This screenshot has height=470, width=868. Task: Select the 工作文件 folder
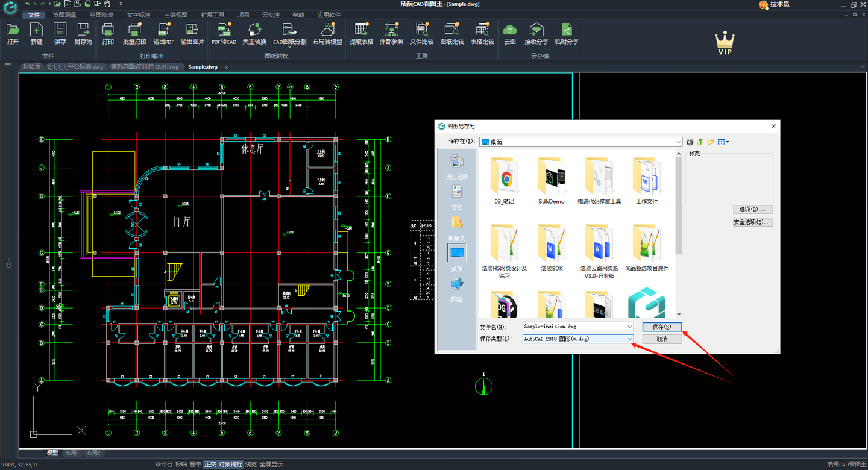[647, 180]
